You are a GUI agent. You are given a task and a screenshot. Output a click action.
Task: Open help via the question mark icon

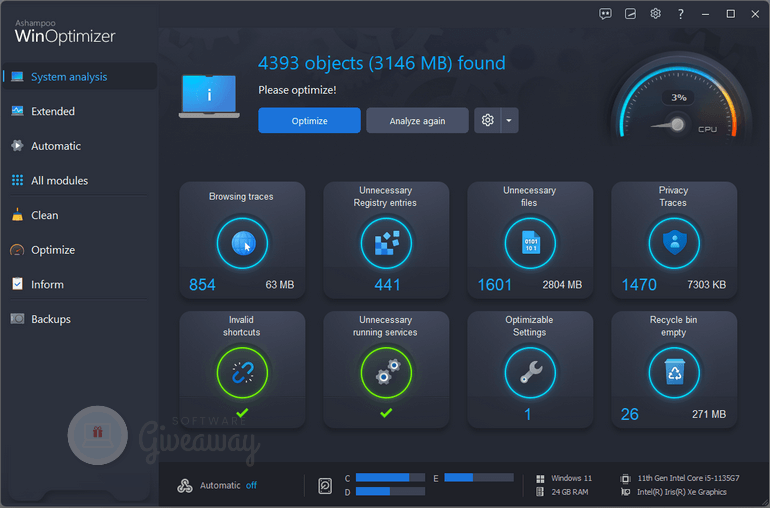pyautogui.click(x=681, y=14)
